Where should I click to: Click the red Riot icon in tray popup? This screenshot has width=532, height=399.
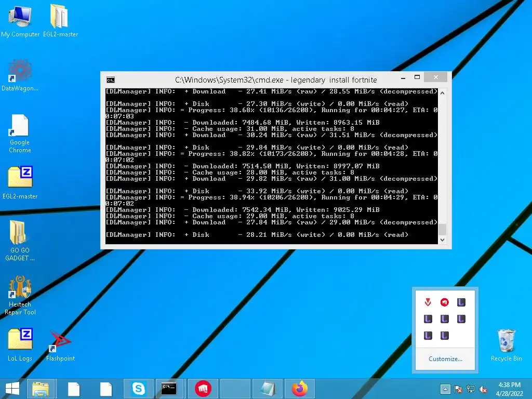coord(445,302)
